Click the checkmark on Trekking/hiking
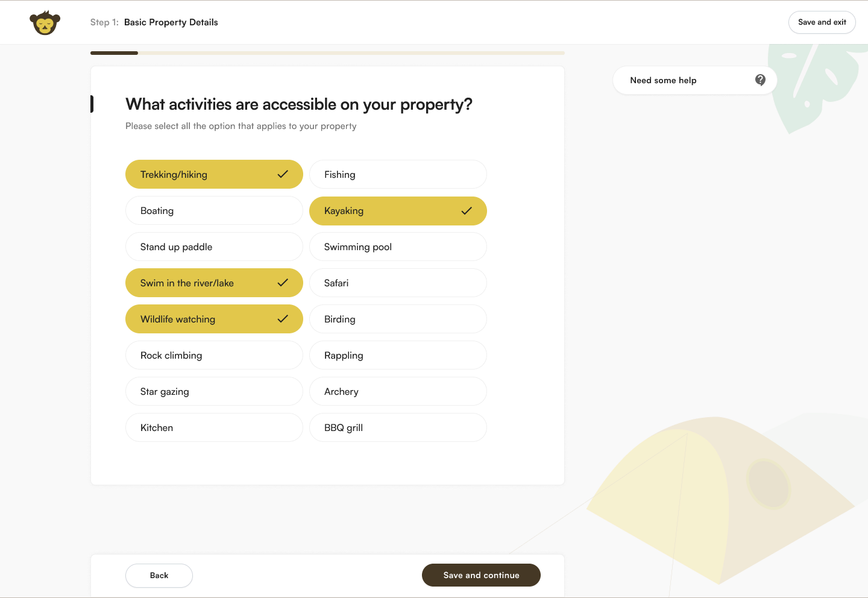This screenshot has height=598, width=868. [283, 174]
